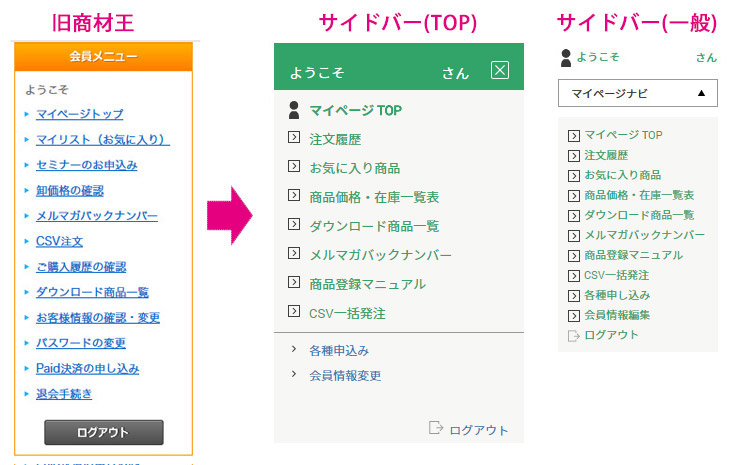Screen dimensions: 750x465
Task: Click the arrow box icon next to CSV一括発注 in TOP sidebar
Action: click(x=294, y=311)
